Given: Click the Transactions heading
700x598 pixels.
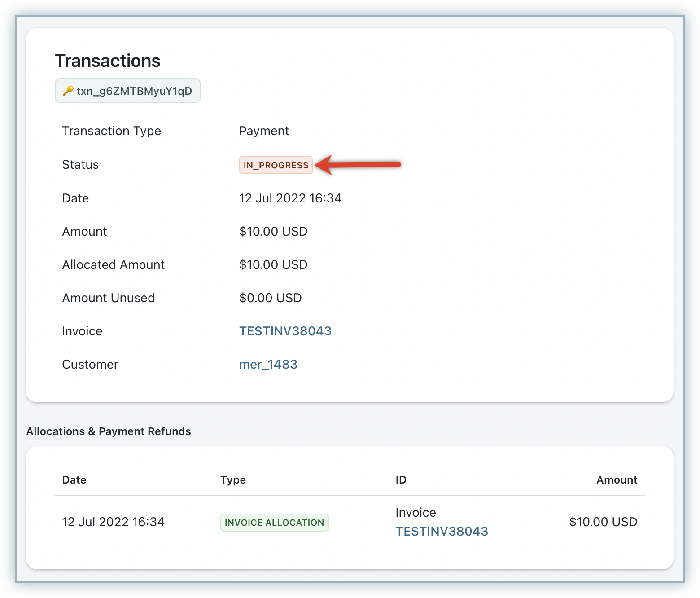Looking at the screenshot, I should pos(108,61).
